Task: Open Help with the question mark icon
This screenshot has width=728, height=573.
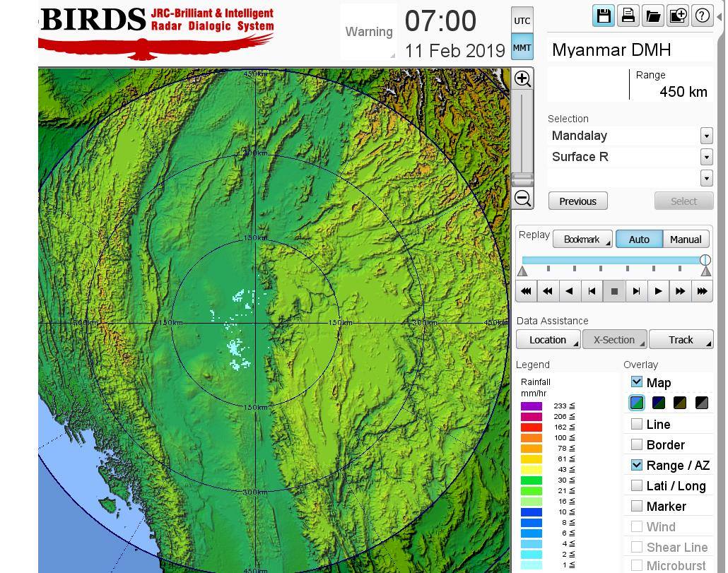Action: [702, 16]
